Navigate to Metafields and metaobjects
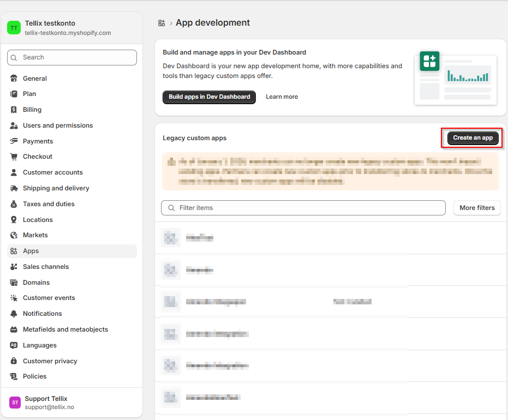 (65, 329)
